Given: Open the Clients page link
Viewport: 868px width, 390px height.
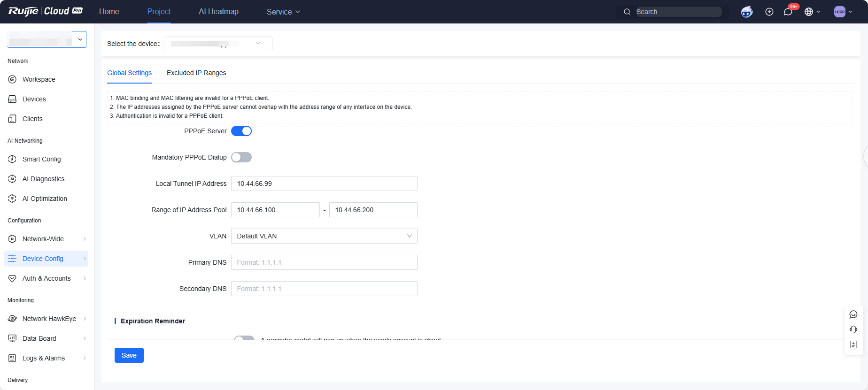Looking at the screenshot, I should tap(32, 119).
